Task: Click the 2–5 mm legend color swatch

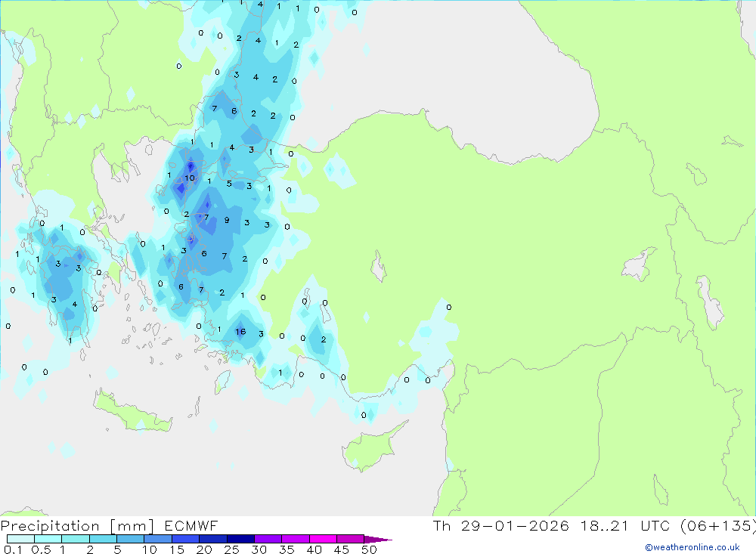Action: click(103, 539)
